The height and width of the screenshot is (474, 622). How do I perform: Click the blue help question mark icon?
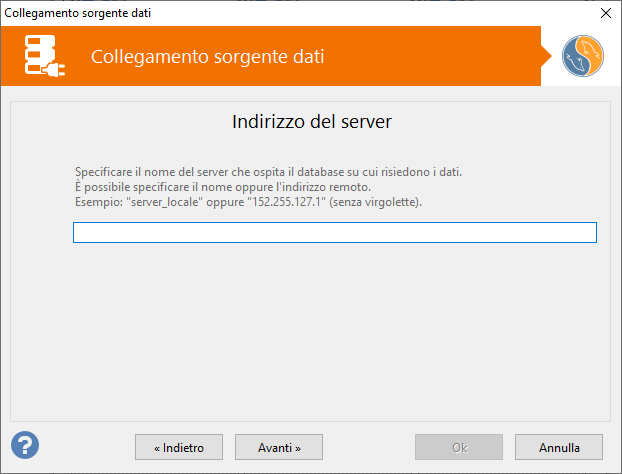coord(25,445)
